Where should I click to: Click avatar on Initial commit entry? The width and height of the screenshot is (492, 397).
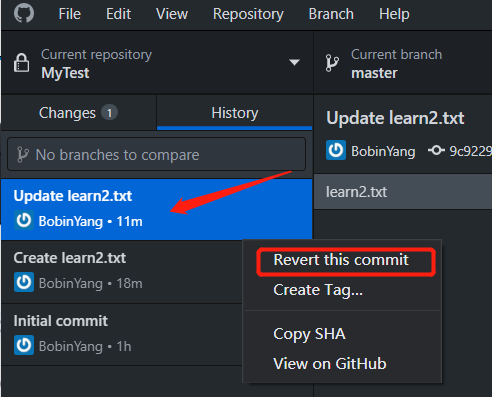(24, 345)
